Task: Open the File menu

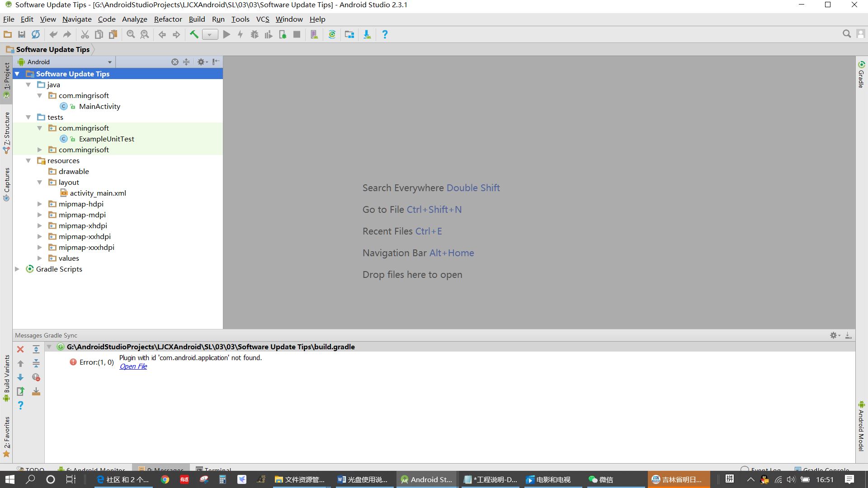Action: click(x=9, y=19)
